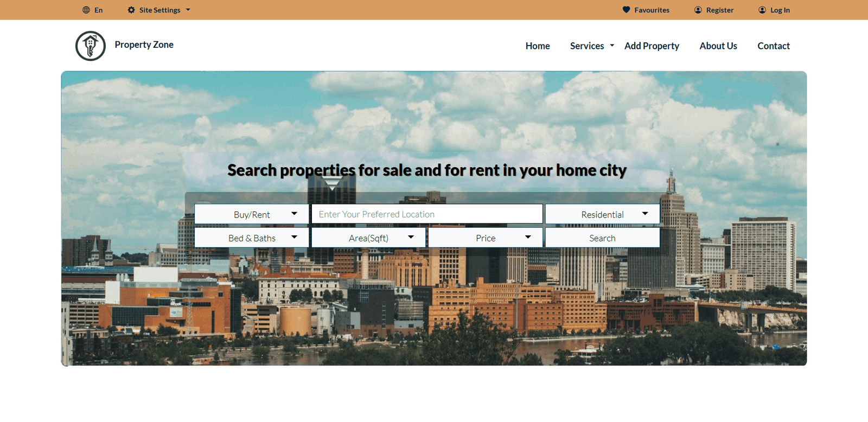This screenshot has width=868, height=422.
Task: Open the Residential property type dropdown
Action: pyautogui.click(x=603, y=214)
